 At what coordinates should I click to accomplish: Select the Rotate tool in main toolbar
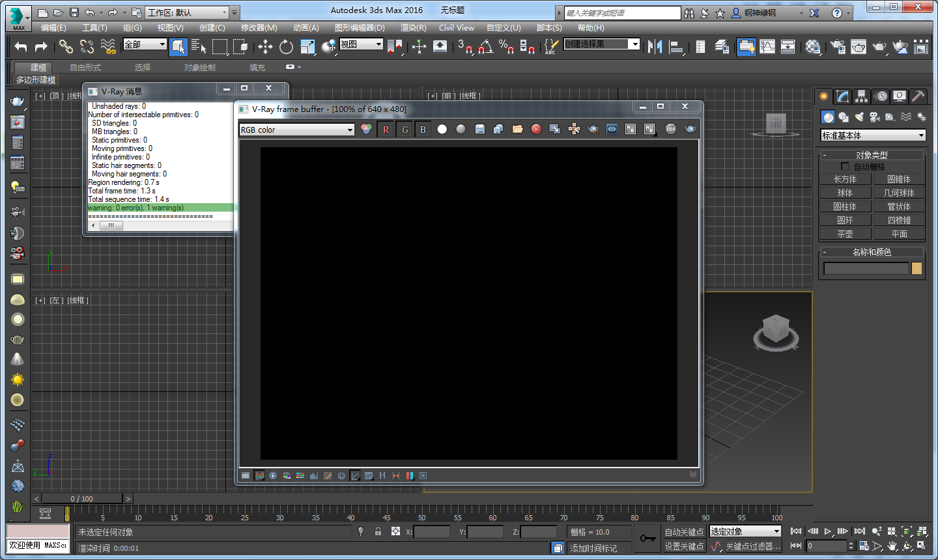[286, 46]
